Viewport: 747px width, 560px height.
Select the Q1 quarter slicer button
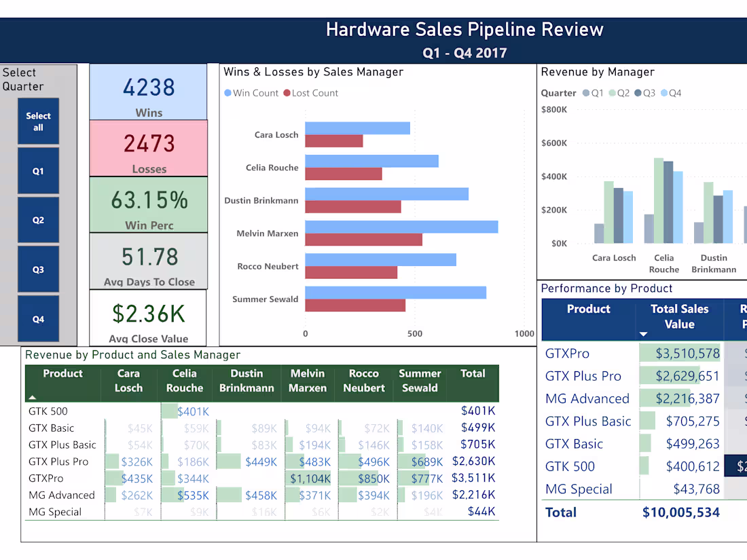click(38, 170)
